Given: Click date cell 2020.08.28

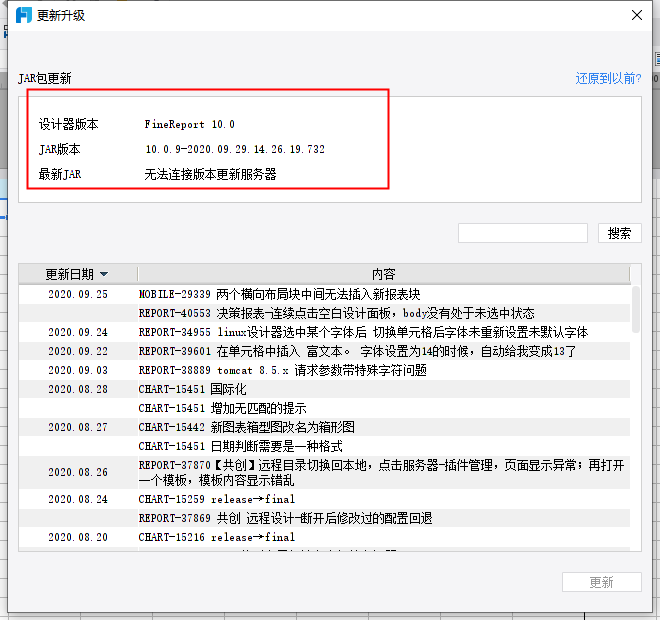Looking at the screenshot, I should coord(78,389).
